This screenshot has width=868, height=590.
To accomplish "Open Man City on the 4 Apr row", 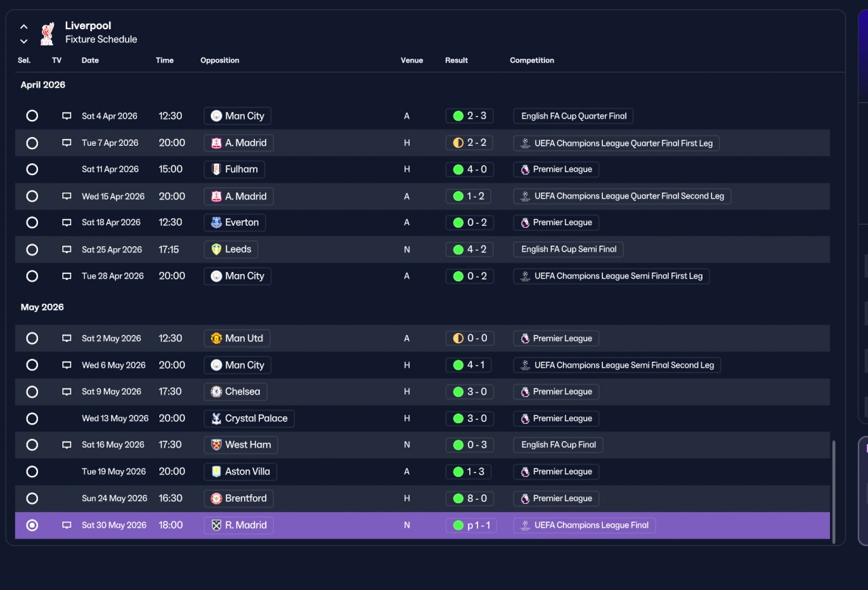I will [x=237, y=116].
